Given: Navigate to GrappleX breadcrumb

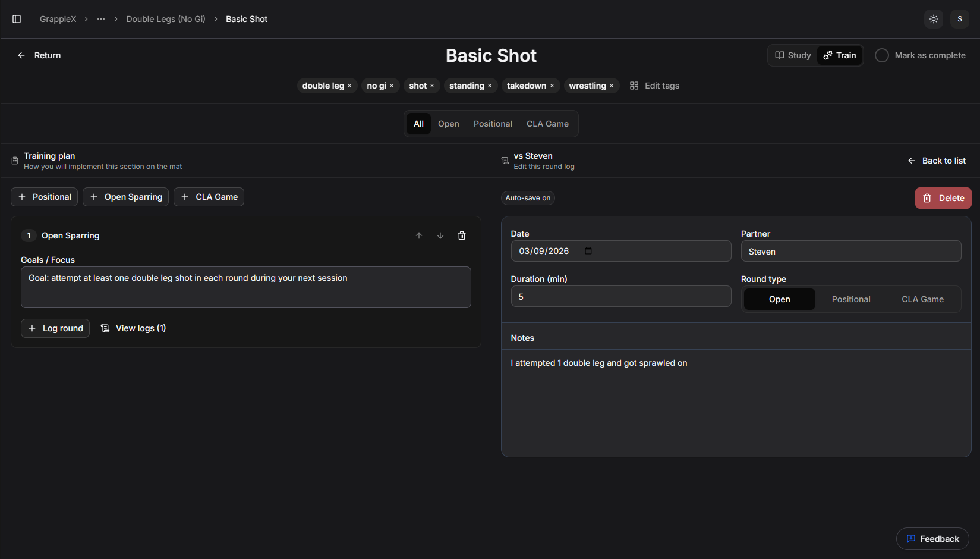Looking at the screenshot, I should (x=58, y=19).
